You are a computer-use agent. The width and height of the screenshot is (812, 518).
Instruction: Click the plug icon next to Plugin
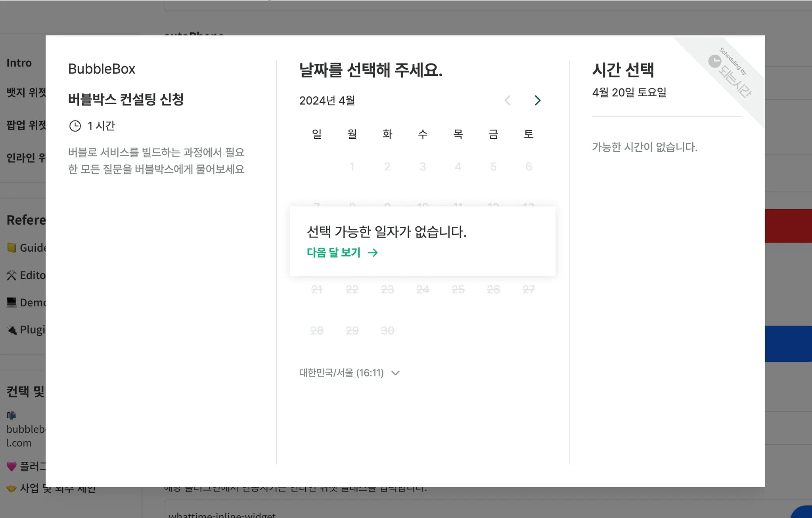[x=11, y=330]
